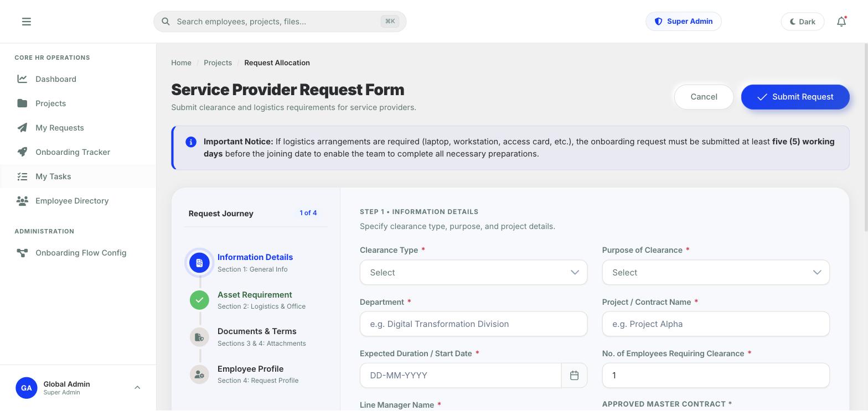Click the Documents & Terms step icon
Image resolution: width=868 pixels, height=411 pixels.
click(199, 337)
